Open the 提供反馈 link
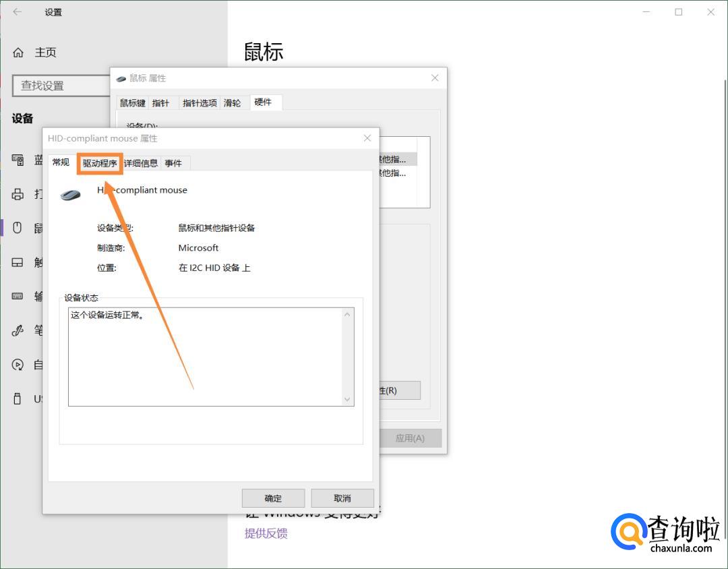The width and height of the screenshot is (728, 569). [x=266, y=533]
